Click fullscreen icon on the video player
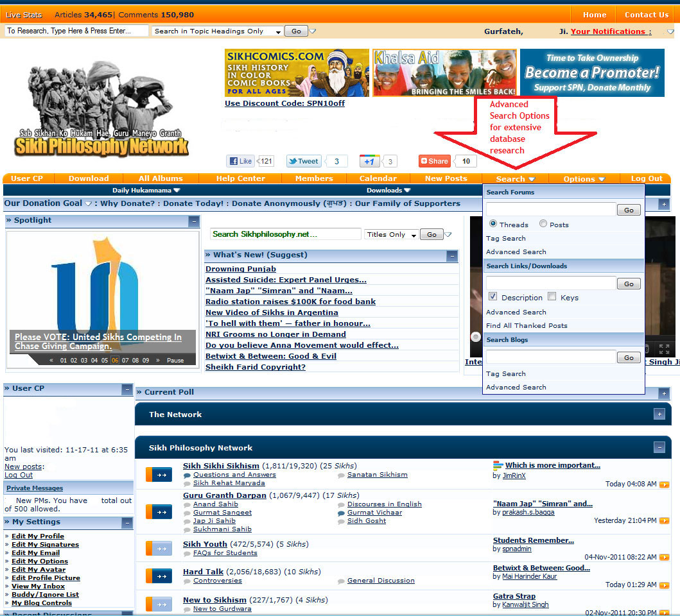Screen dimensions: 680x616 click(664, 349)
